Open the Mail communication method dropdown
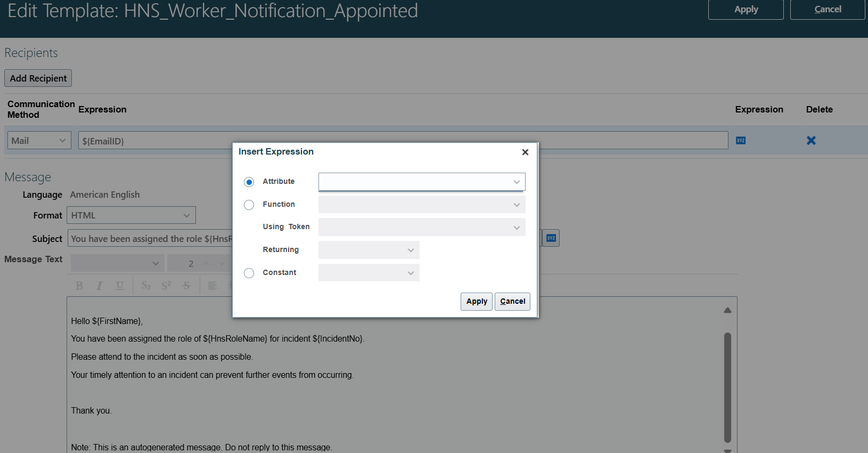The width and height of the screenshot is (868, 453). pos(39,141)
